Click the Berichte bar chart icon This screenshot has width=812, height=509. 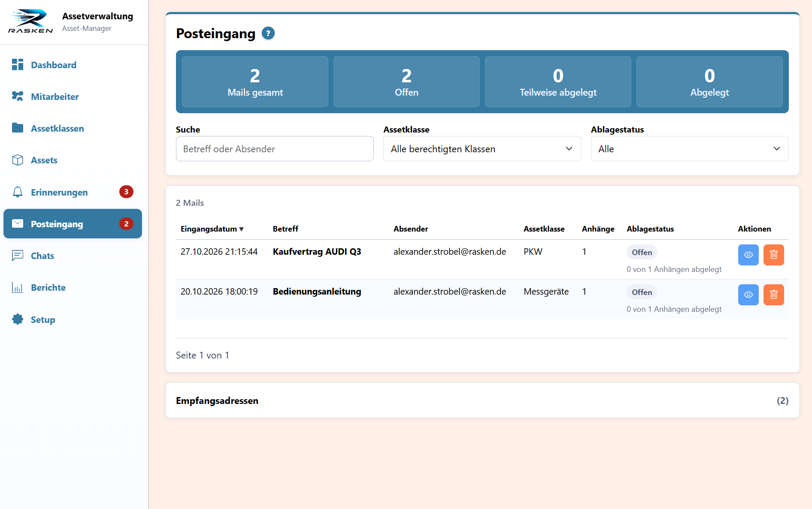tap(18, 287)
